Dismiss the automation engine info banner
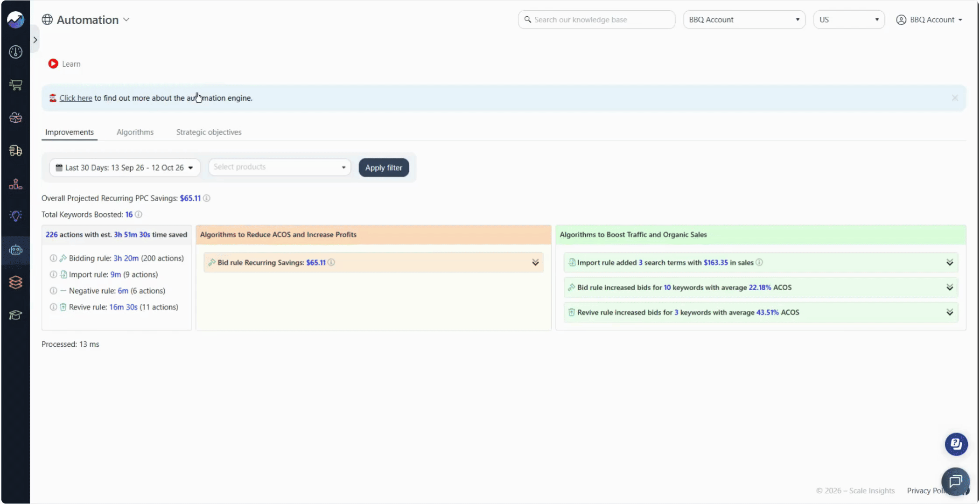This screenshot has height=504, width=980. pyautogui.click(x=955, y=98)
